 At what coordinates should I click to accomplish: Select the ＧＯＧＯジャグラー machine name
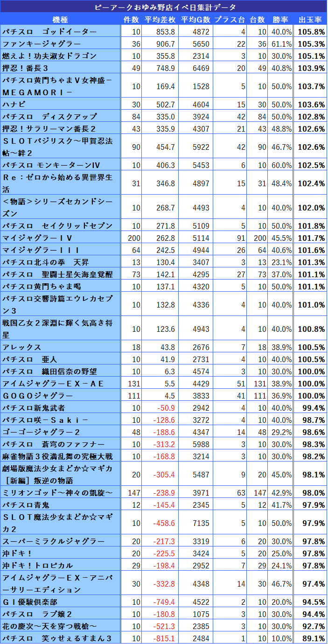click(x=37, y=396)
